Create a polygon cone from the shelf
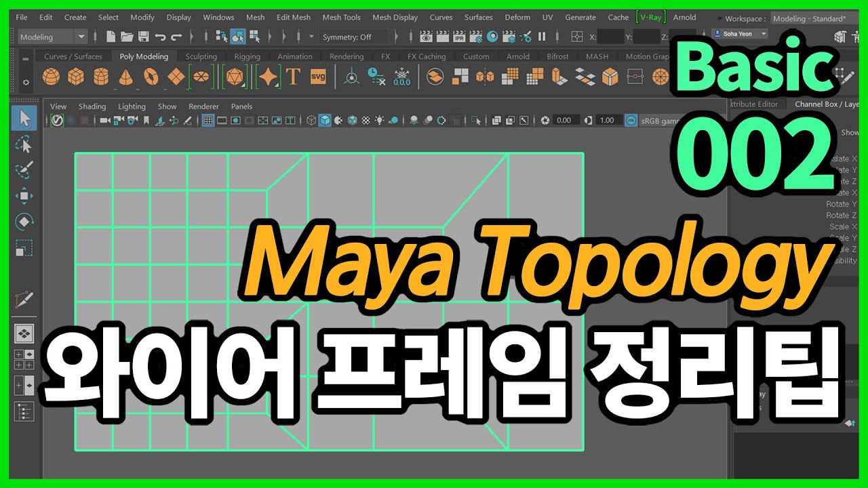Image resolution: width=868 pixels, height=488 pixels. click(x=126, y=77)
